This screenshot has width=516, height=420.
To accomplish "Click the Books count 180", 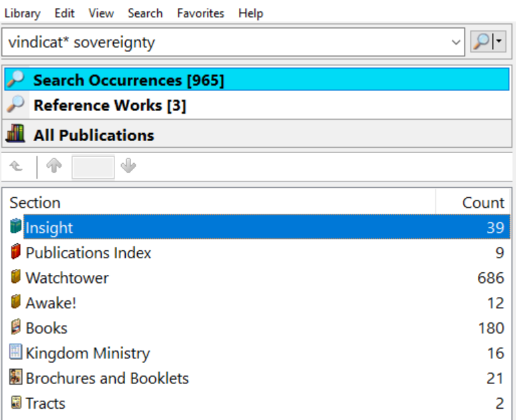I will pos(491,328).
